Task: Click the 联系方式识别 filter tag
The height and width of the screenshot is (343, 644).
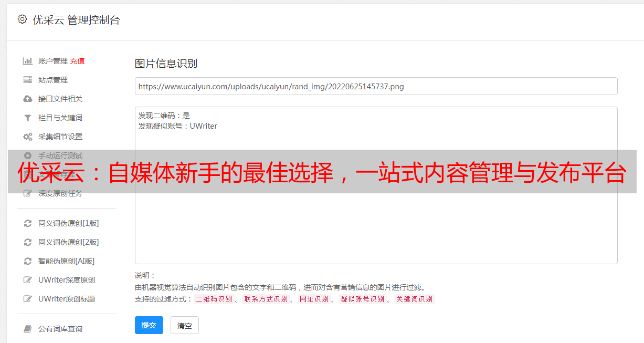Action: click(x=266, y=299)
